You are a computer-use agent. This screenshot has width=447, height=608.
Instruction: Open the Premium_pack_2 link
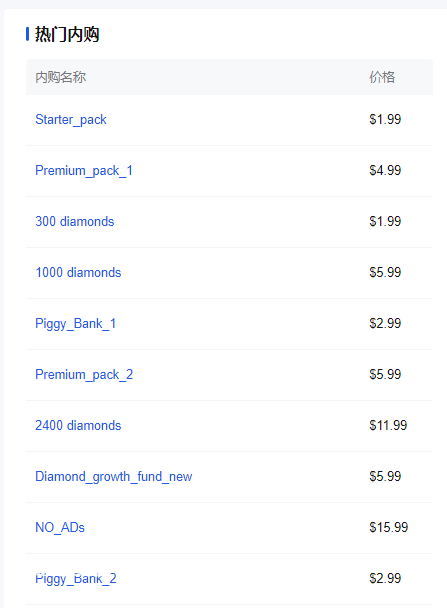84,375
